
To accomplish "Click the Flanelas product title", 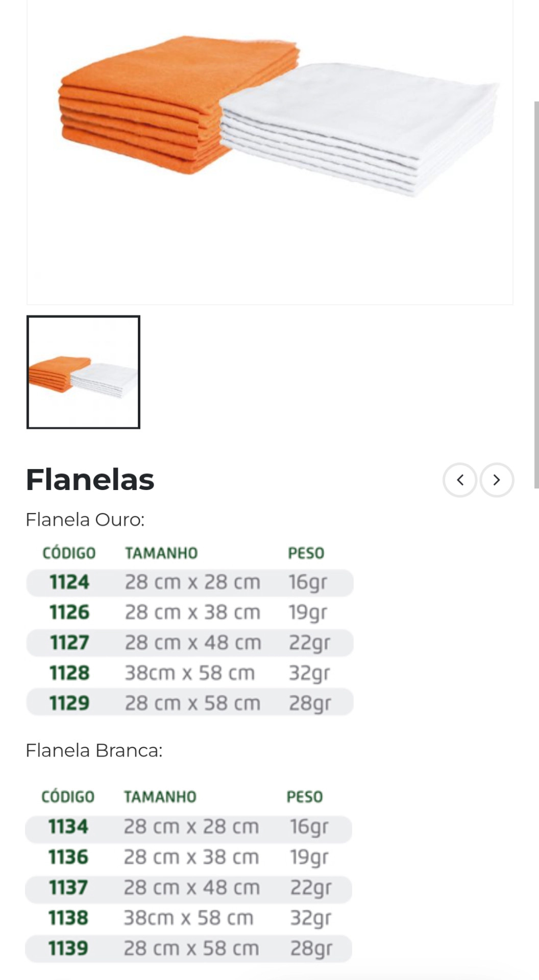I will [x=90, y=480].
